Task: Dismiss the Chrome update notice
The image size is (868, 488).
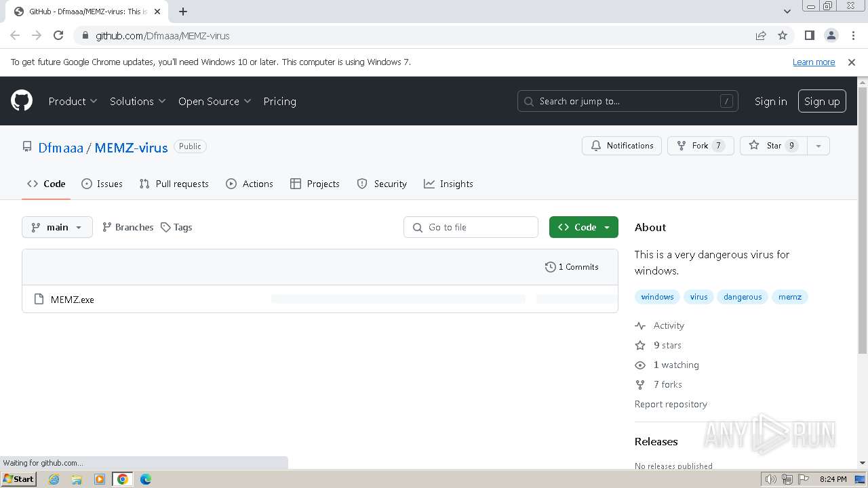Action: [x=852, y=62]
